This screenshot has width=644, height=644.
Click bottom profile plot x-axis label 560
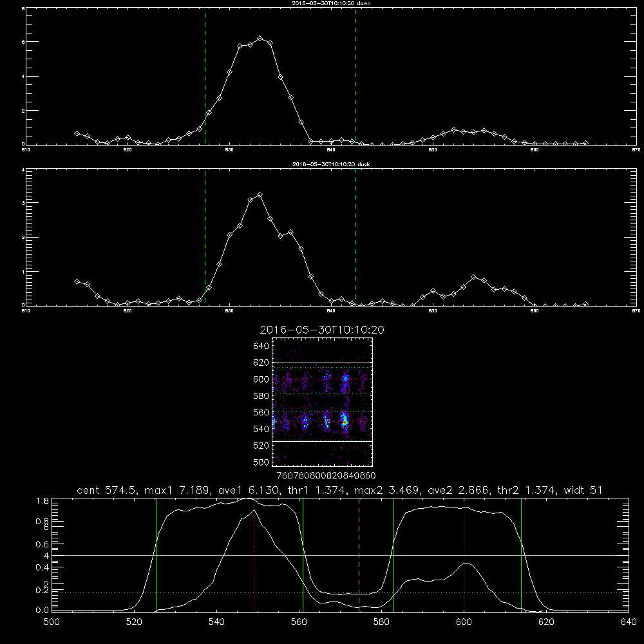click(x=299, y=622)
